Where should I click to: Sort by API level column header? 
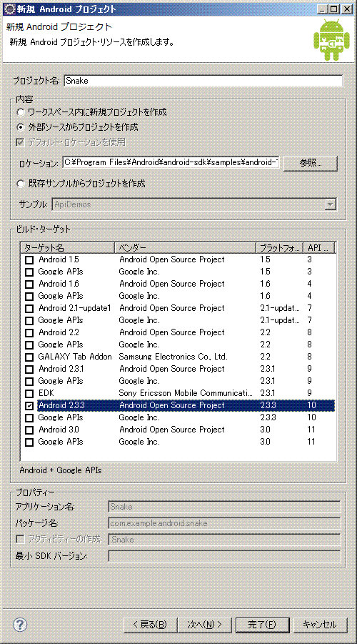coord(319,247)
